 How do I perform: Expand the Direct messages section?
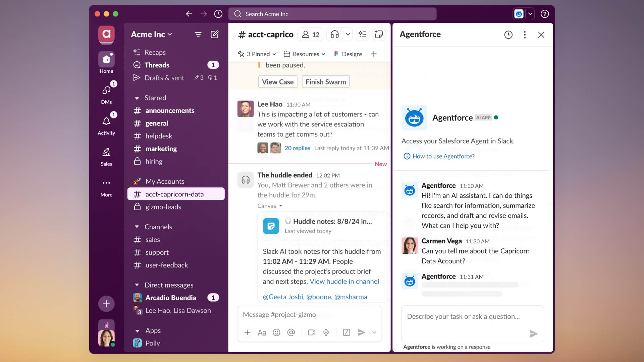click(x=137, y=285)
